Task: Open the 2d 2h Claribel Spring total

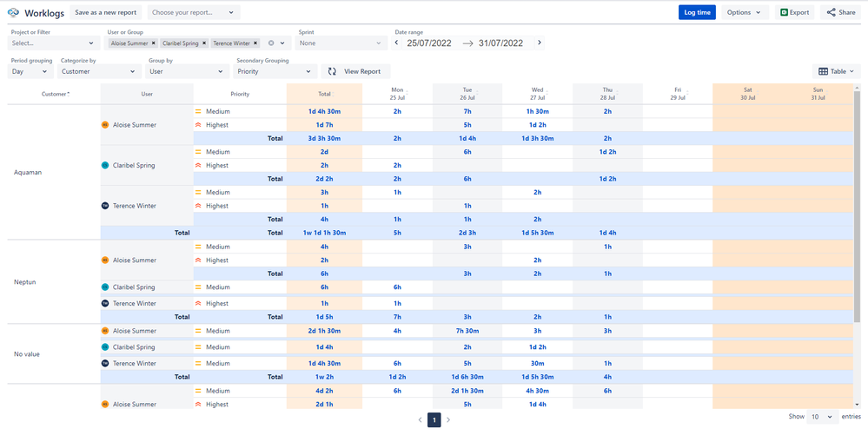Action: [x=324, y=179]
